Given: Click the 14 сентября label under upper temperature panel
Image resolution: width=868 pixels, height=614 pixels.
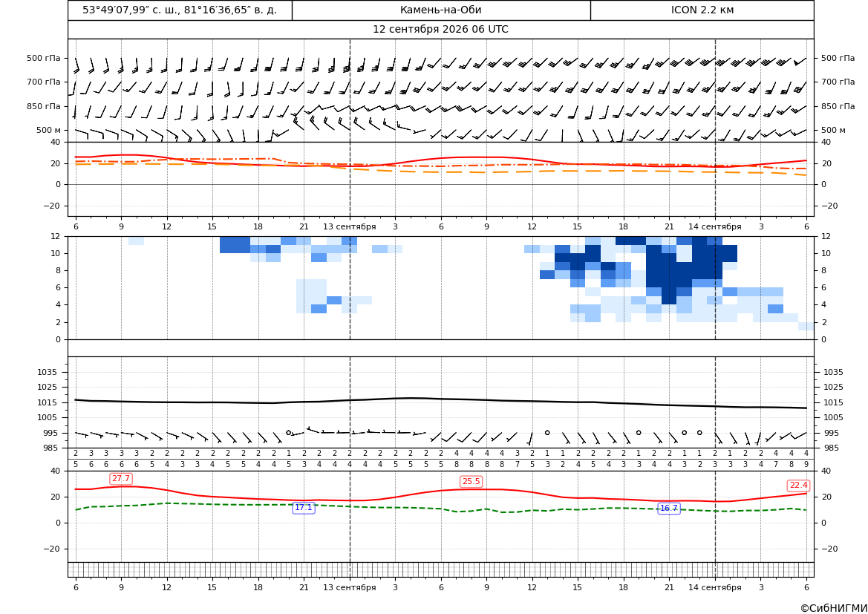Looking at the screenshot, I should coord(714,226).
